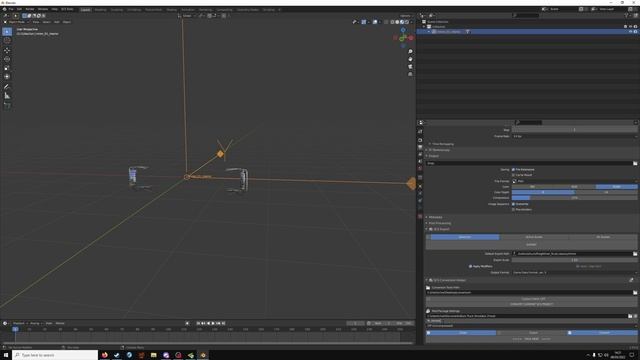Screen dimensions: 640x360
Task: Select the Add Cube tool
Action: pyautogui.click(x=7, y=106)
